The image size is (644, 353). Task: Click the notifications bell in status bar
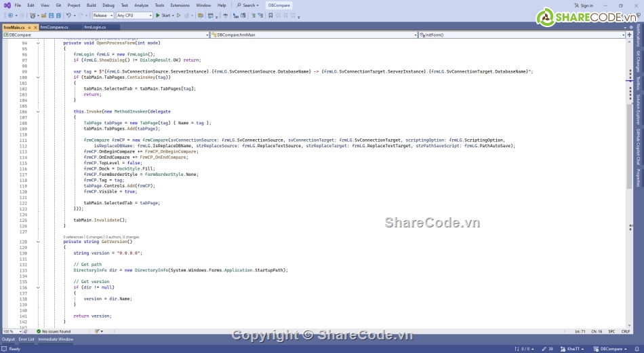click(637, 349)
